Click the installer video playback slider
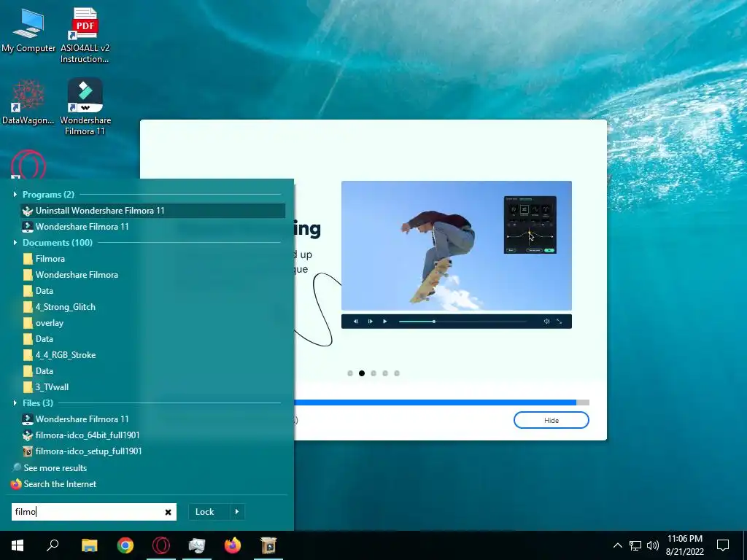747x560 pixels. (x=462, y=322)
